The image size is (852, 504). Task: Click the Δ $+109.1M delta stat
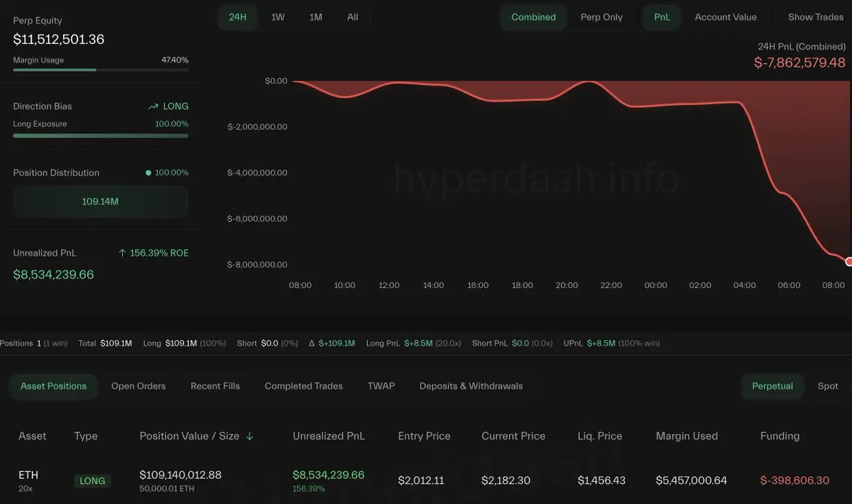[332, 344]
